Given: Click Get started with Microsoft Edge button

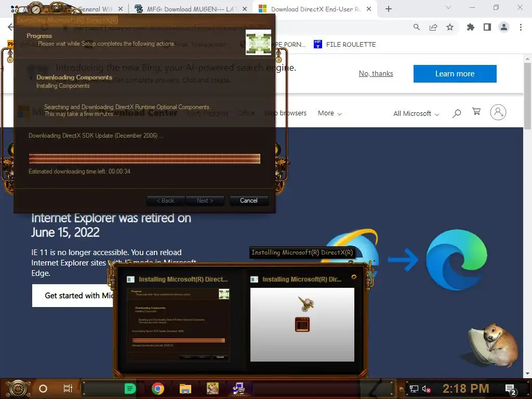Looking at the screenshot, I should [x=73, y=296].
